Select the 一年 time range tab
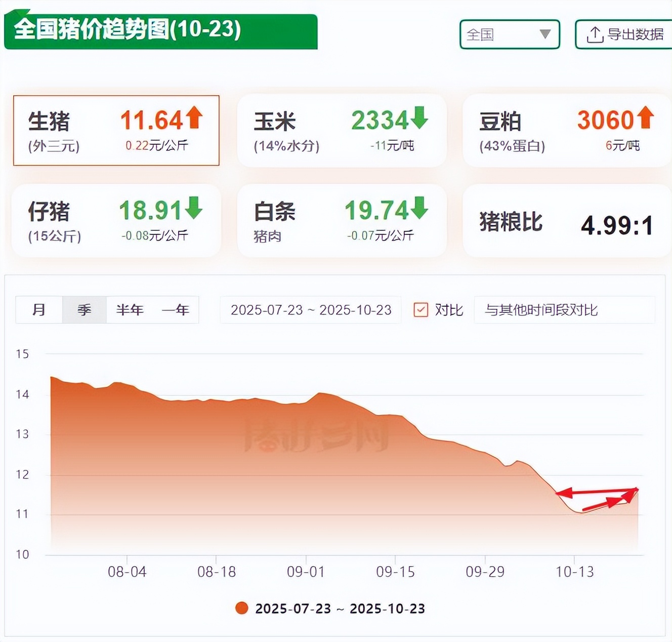The image size is (672, 642). click(x=175, y=310)
